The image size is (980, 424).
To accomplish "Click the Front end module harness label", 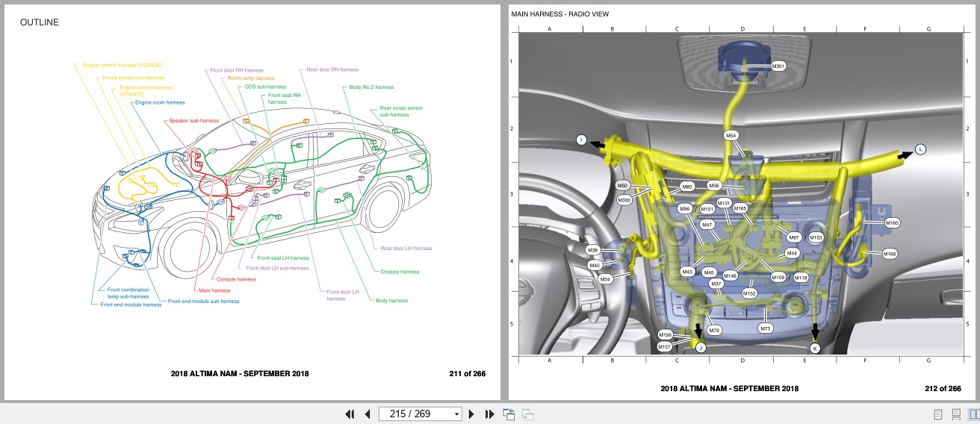I will pos(131,305).
